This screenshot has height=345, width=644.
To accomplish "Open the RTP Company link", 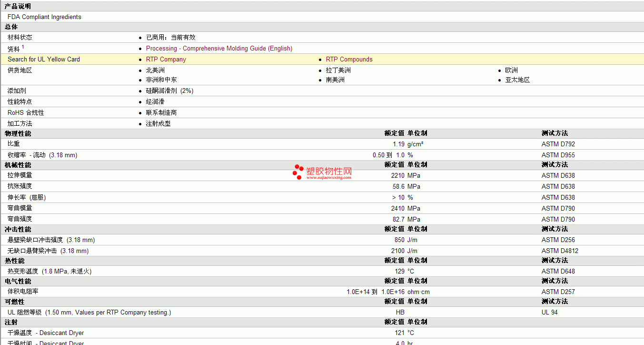I will (x=166, y=60).
